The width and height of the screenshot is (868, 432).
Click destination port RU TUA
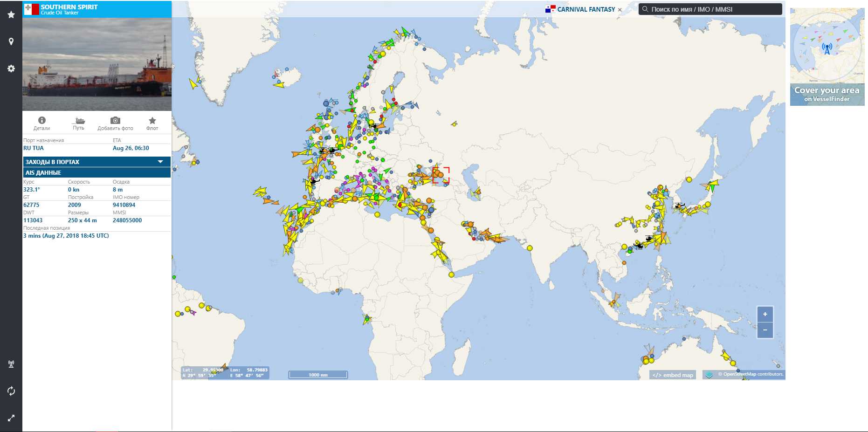(34, 148)
